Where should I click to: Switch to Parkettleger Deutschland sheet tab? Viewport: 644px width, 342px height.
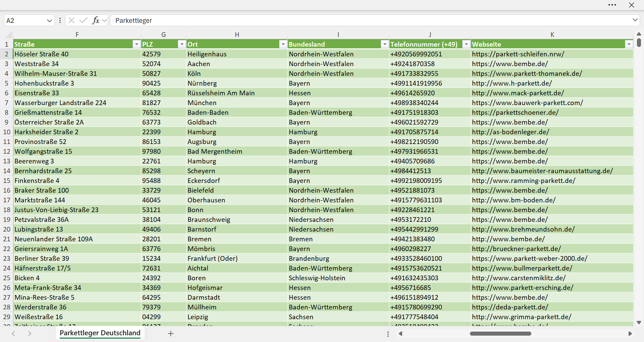[x=100, y=333]
